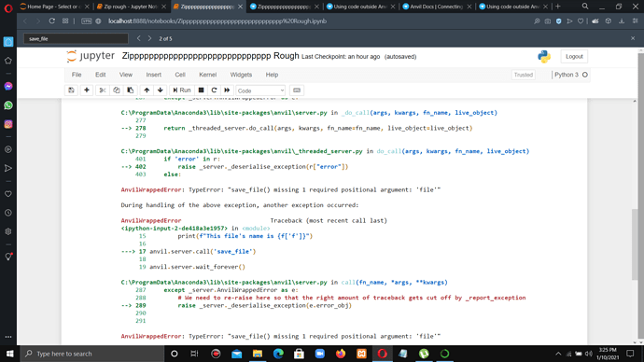
Task: Open Messenger in the Opera sidebar
Action: [x=8, y=86]
